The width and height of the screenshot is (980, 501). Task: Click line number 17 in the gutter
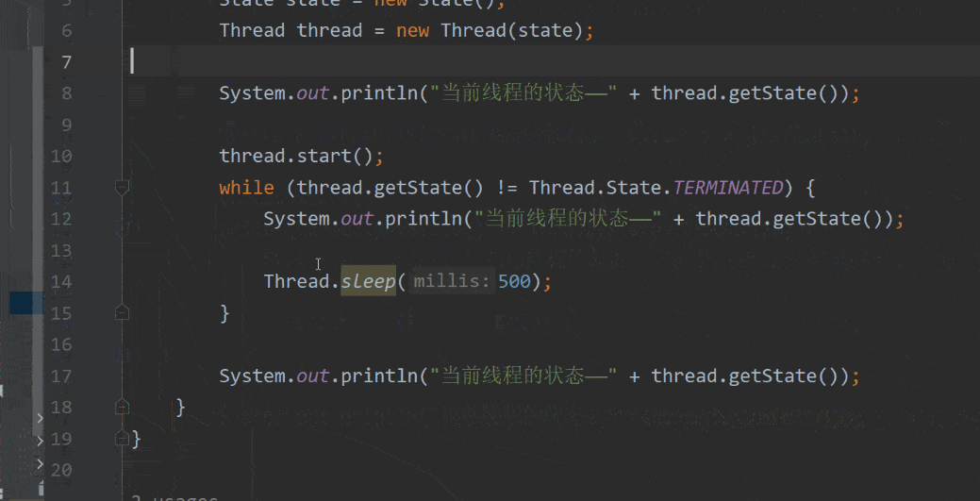61,376
